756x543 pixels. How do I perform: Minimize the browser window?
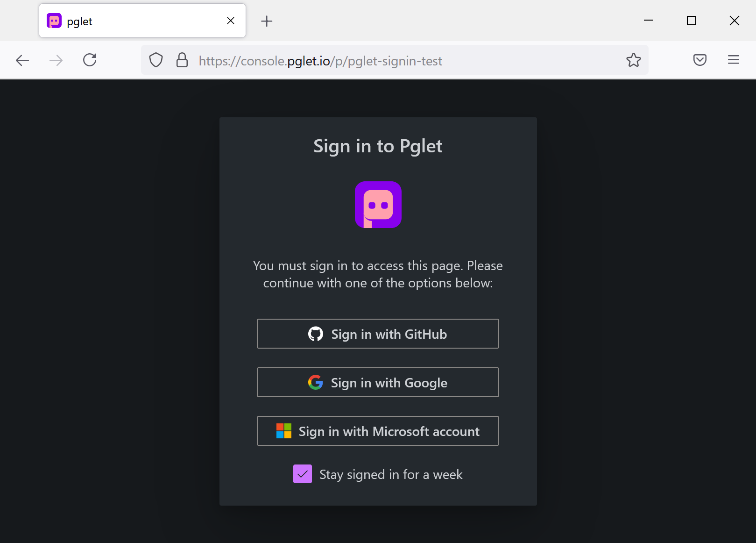tap(649, 21)
